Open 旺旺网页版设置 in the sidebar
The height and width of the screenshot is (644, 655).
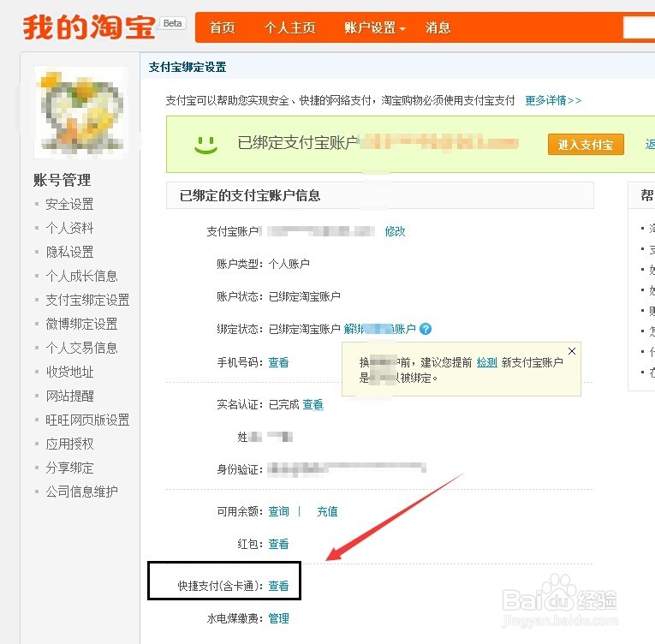[x=87, y=420]
